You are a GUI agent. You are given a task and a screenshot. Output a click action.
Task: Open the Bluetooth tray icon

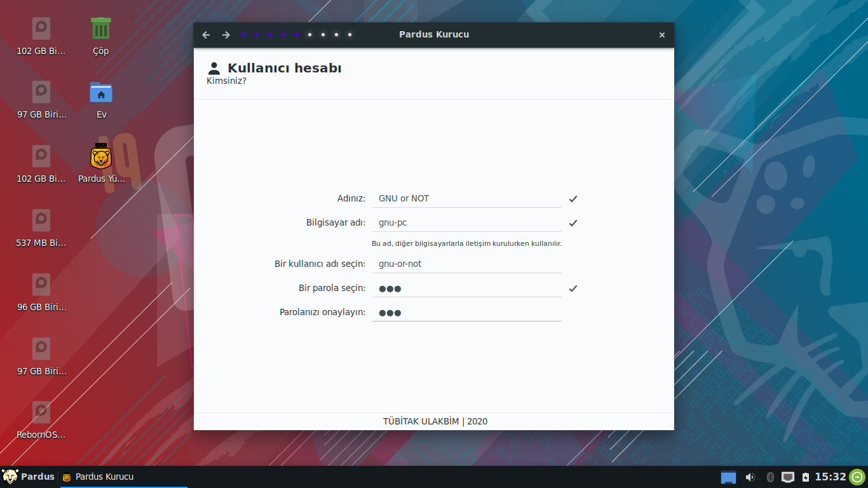click(x=770, y=477)
